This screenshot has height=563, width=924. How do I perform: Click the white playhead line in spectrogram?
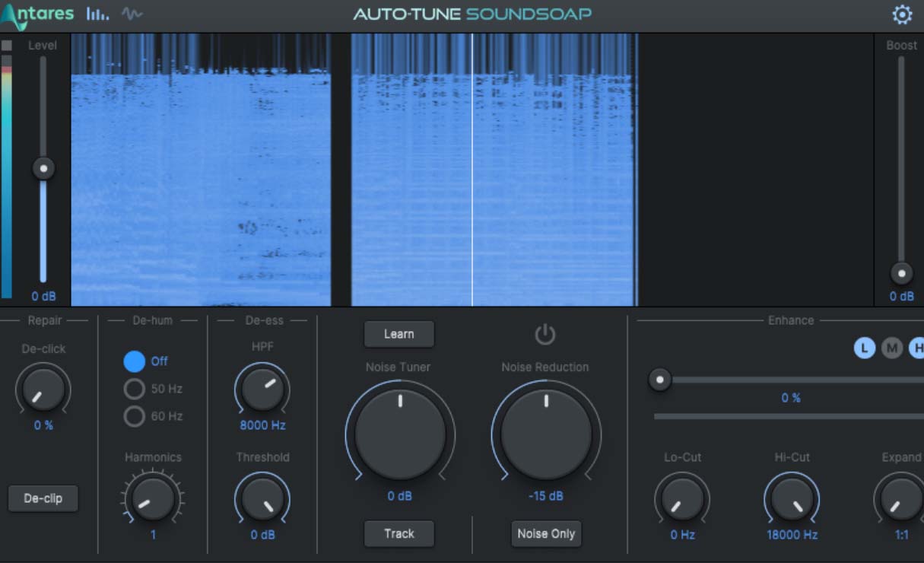(x=472, y=169)
